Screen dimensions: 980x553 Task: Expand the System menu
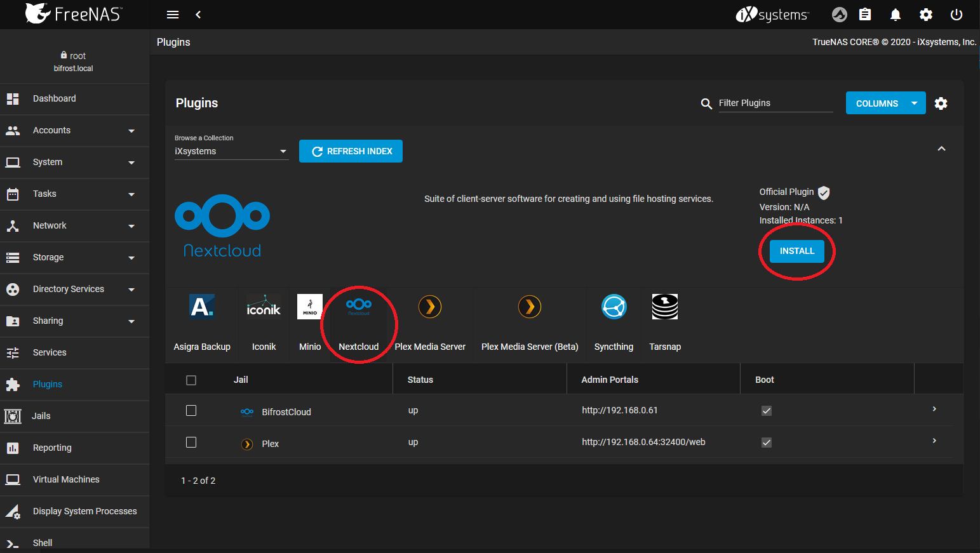click(74, 163)
